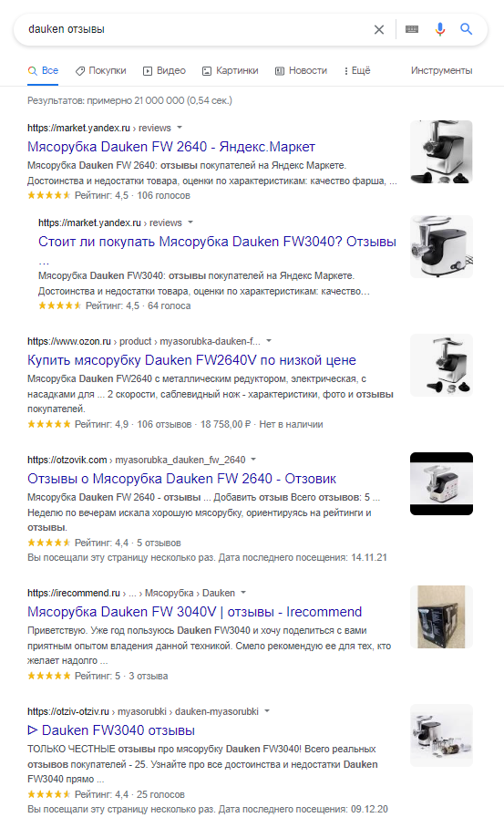The image size is (504, 828).
Task: Open the Покупки shopping tab
Action: pyautogui.click(x=101, y=71)
